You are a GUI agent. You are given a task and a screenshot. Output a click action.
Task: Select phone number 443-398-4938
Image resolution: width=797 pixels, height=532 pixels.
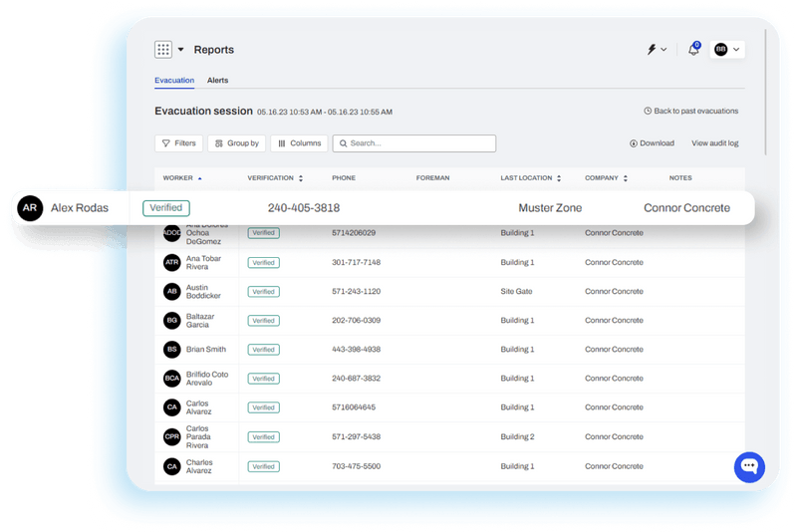[357, 349]
